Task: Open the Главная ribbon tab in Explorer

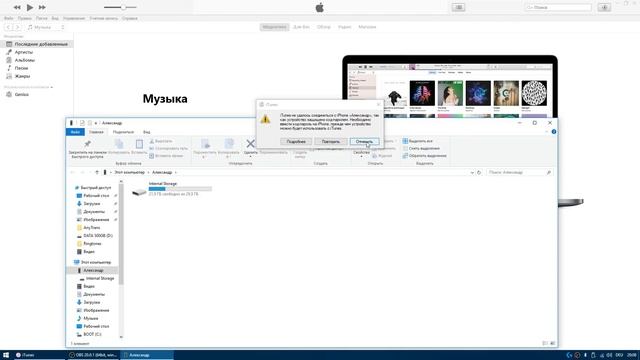Action: coord(96,132)
